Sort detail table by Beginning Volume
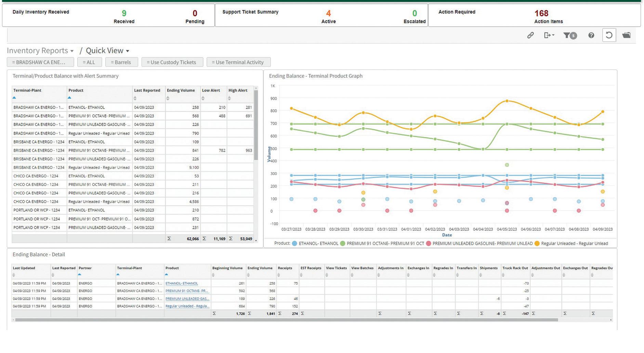 [213, 275]
